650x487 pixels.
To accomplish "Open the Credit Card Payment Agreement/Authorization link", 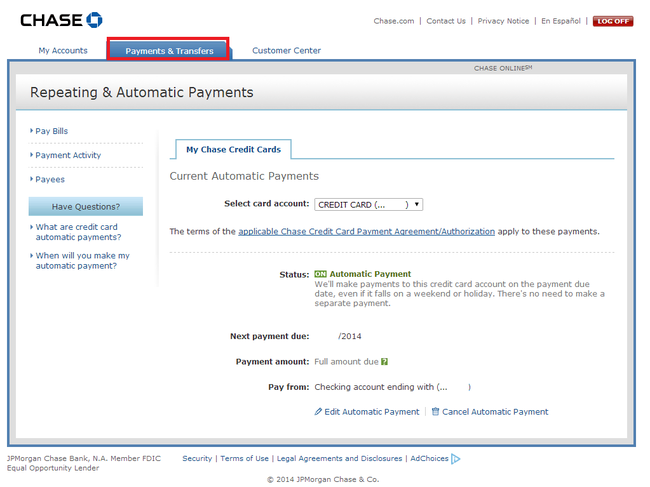I will [366, 231].
